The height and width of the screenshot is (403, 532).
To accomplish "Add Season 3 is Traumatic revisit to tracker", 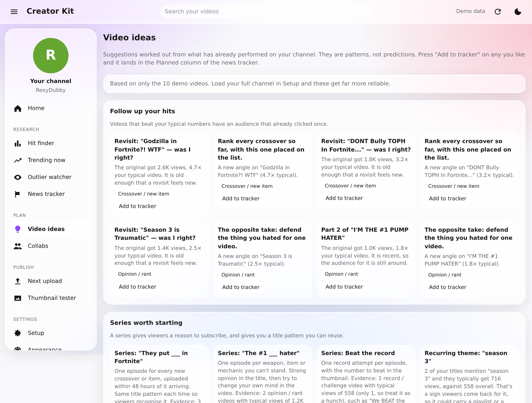I will pyautogui.click(x=138, y=287).
